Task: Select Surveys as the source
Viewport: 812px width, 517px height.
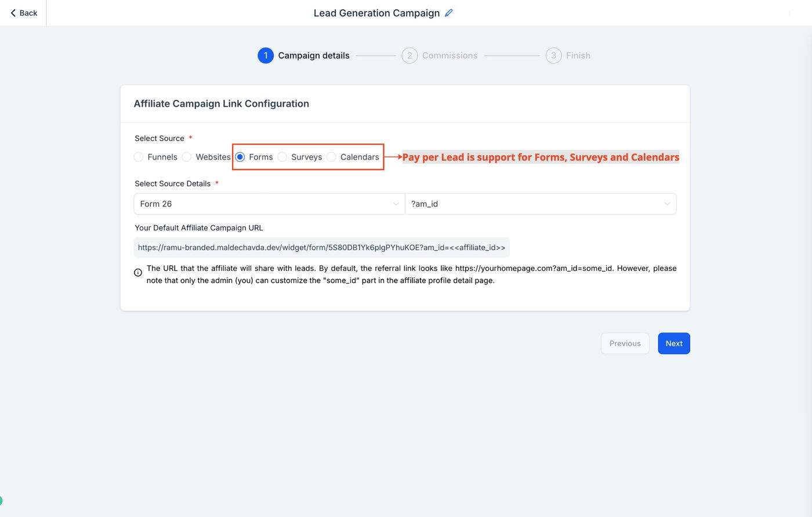Action: click(282, 157)
